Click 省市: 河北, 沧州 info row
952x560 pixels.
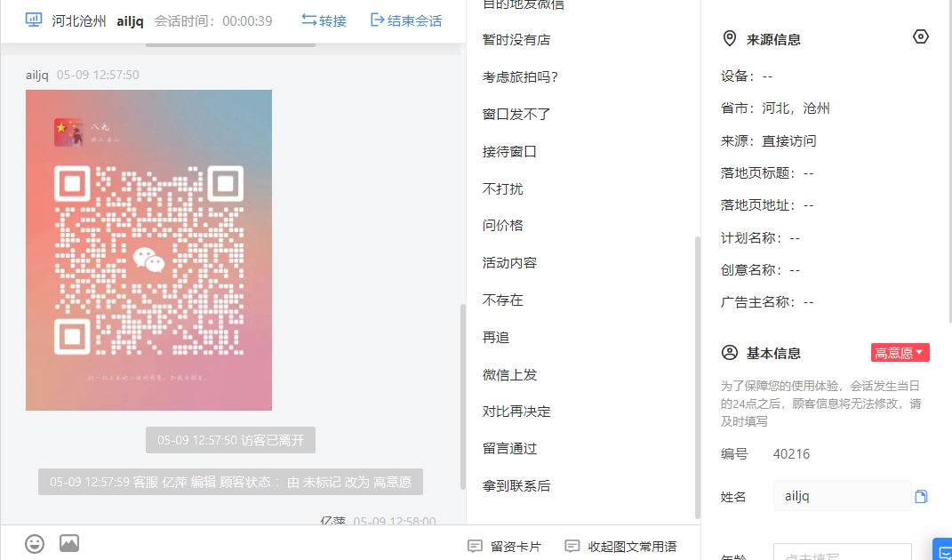[775, 108]
